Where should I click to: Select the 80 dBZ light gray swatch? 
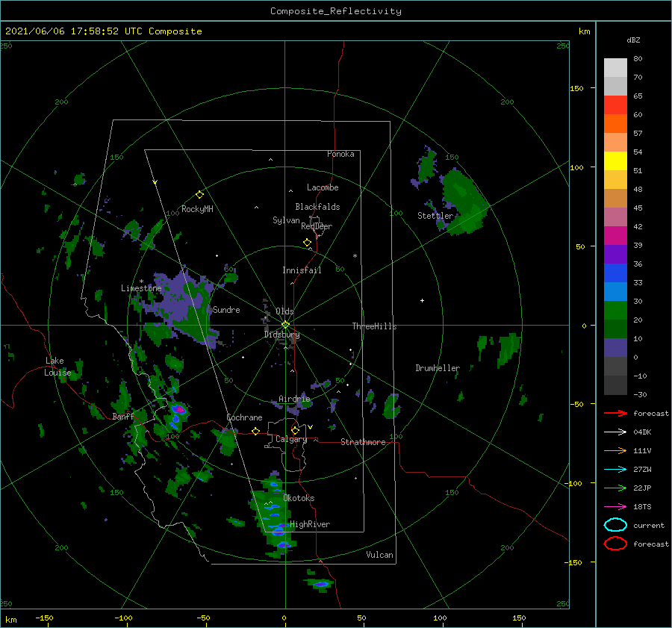[x=615, y=67]
